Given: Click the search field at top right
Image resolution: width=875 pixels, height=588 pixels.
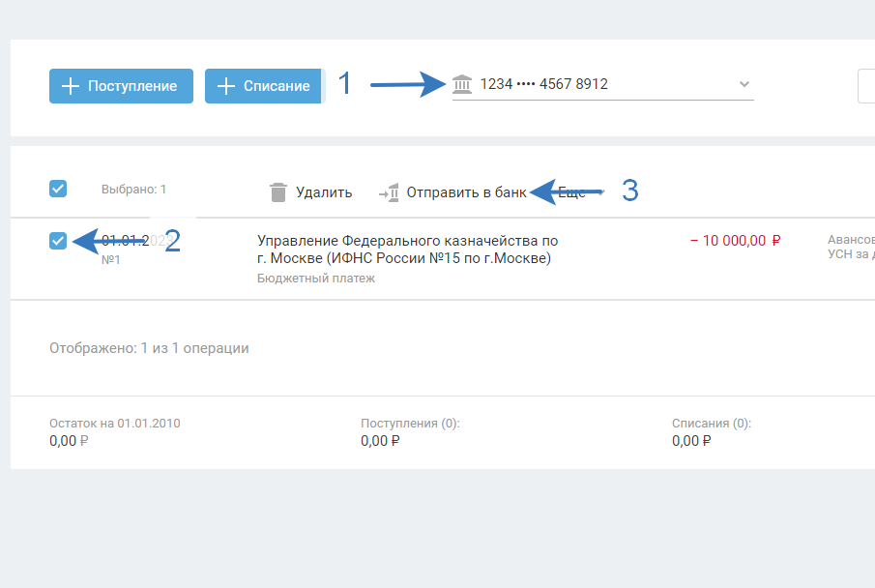Looking at the screenshot, I should [866, 85].
